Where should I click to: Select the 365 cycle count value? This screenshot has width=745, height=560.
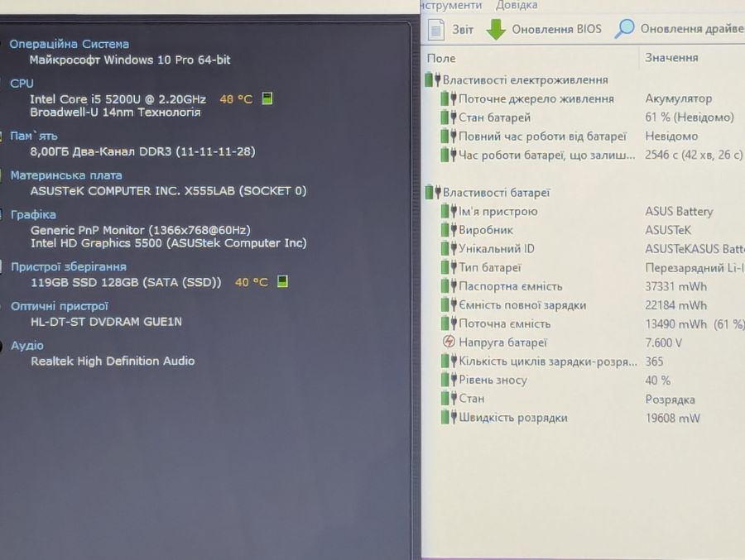654,361
